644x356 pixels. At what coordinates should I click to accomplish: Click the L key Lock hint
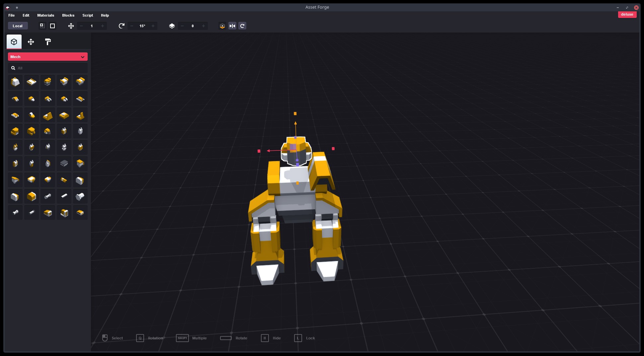coord(298,338)
